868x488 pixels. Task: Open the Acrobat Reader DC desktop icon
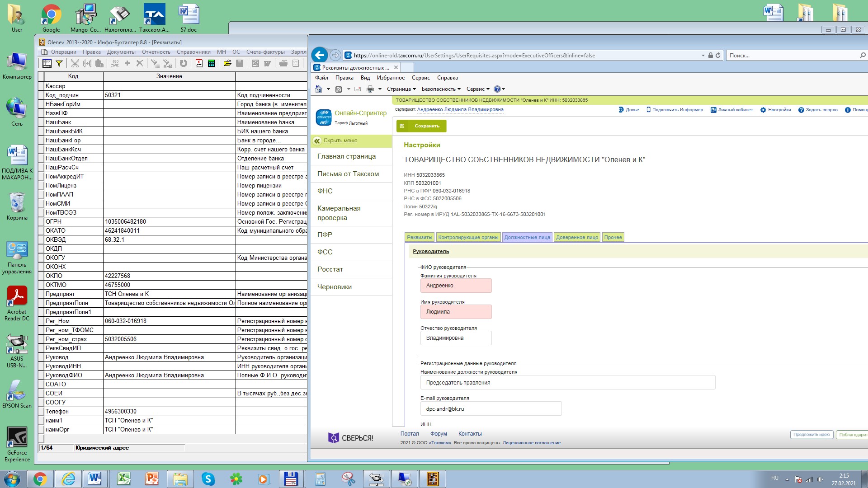click(x=17, y=304)
